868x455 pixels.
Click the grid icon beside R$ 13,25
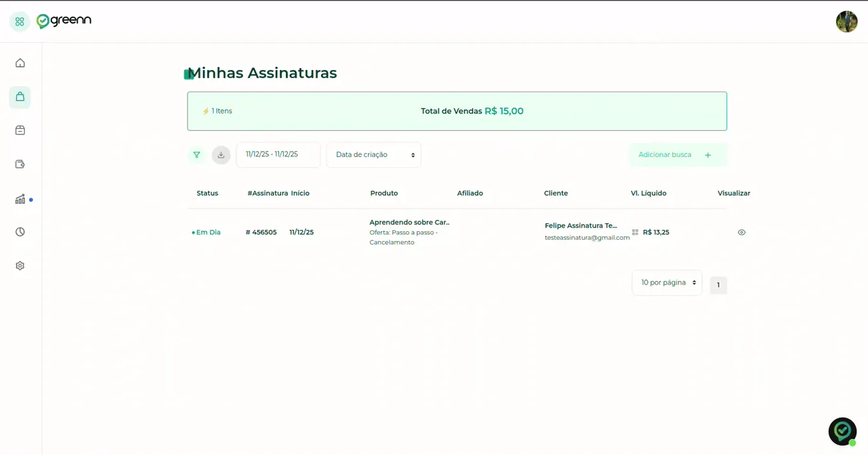pos(635,233)
